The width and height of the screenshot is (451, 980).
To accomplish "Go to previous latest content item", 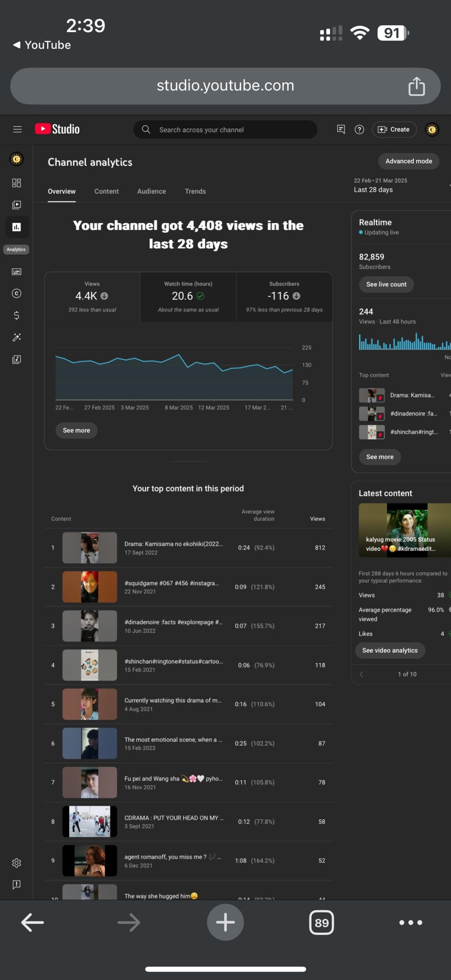I will pyautogui.click(x=361, y=674).
